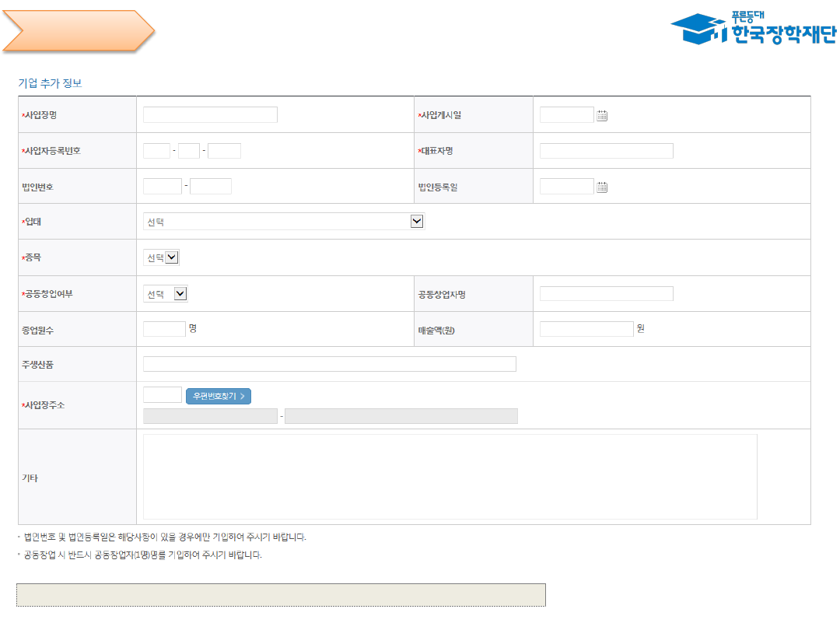Focus the 주생산품 text field
Screen dimensions: 840x630
(x=329, y=364)
